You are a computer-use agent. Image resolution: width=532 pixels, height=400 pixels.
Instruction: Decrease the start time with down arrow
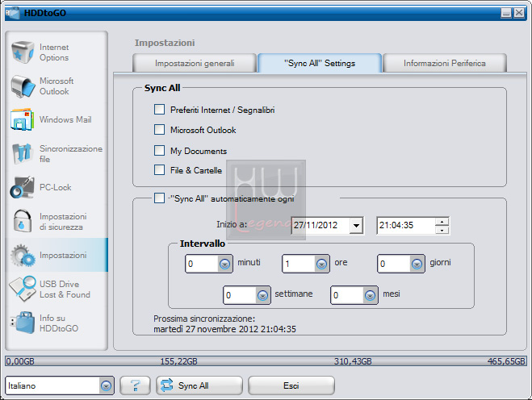point(442,230)
